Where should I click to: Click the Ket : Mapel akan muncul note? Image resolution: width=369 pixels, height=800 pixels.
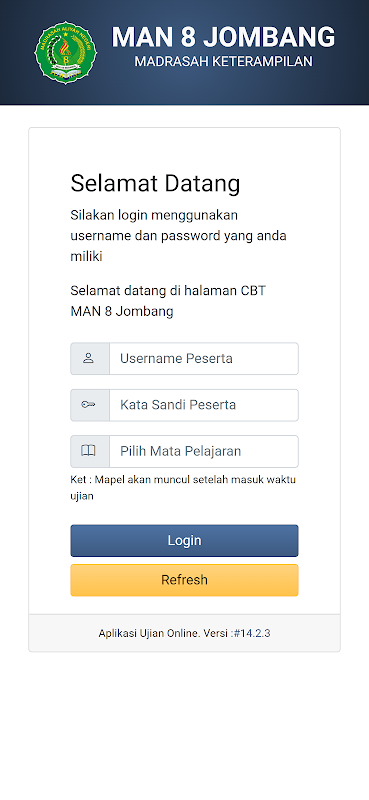[183, 487]
